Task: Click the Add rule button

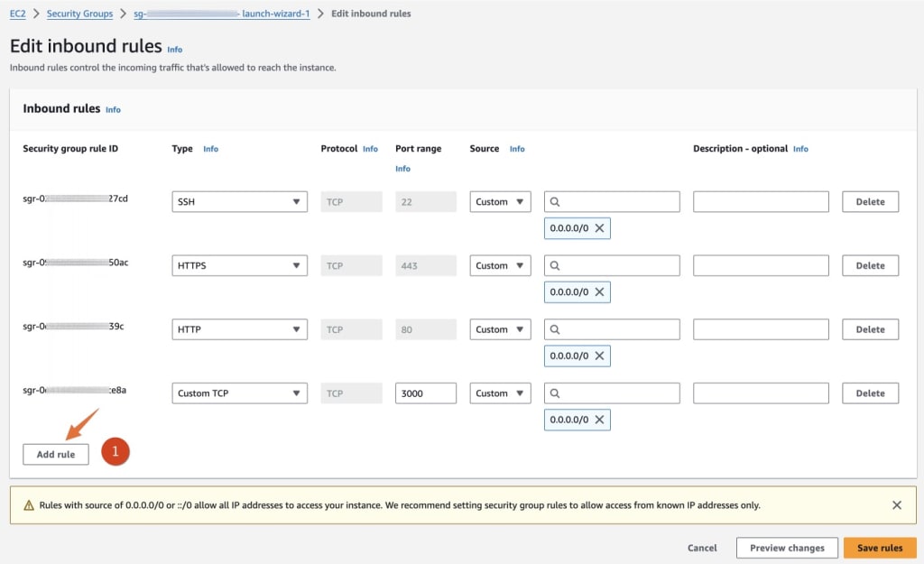Action: (55, 454)
